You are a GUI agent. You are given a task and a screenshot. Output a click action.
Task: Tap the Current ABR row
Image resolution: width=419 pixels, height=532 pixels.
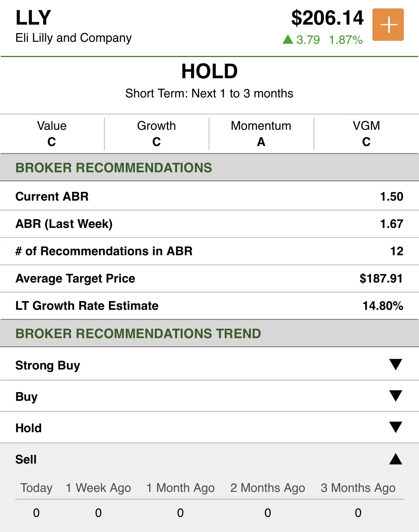click(209, 196)
